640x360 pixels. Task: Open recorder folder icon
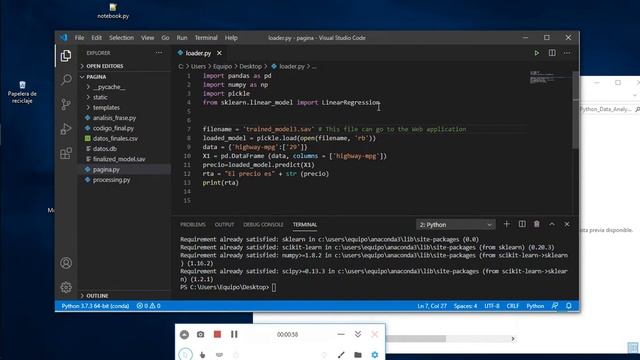click(358, 355)
